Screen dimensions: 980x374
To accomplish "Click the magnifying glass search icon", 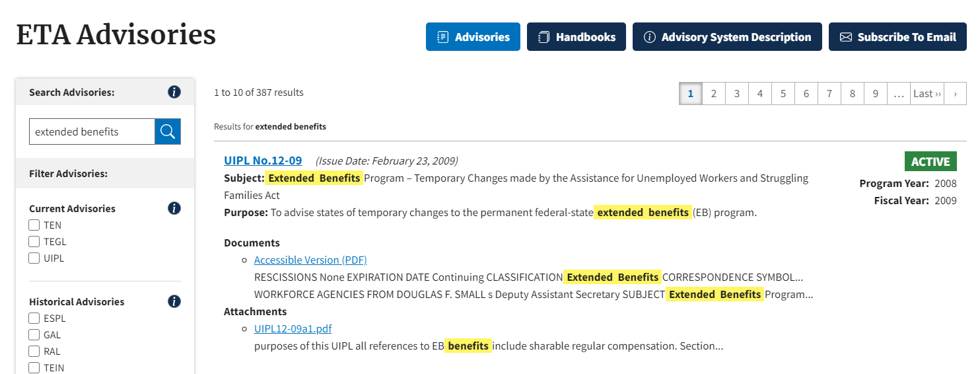I will (168, 131).
